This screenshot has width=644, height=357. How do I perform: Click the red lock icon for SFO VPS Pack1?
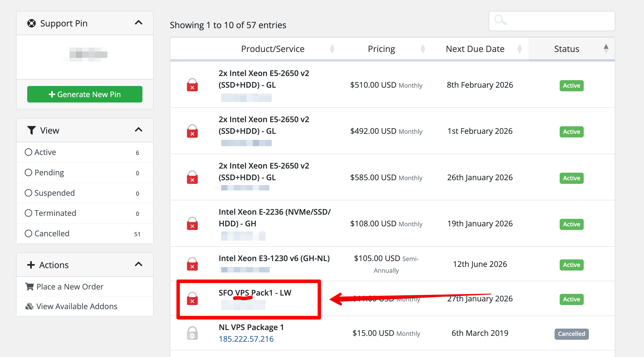[192, 298]
